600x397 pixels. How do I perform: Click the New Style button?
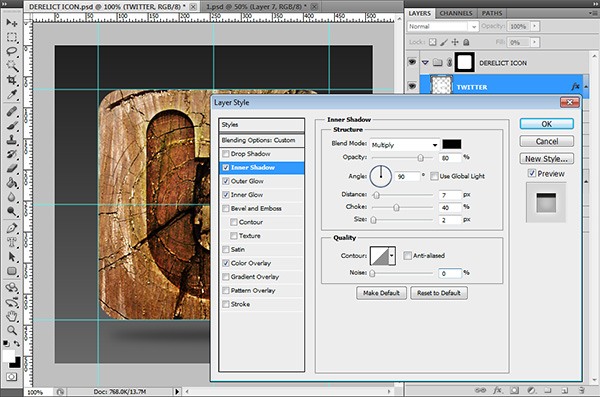point(546,158)
